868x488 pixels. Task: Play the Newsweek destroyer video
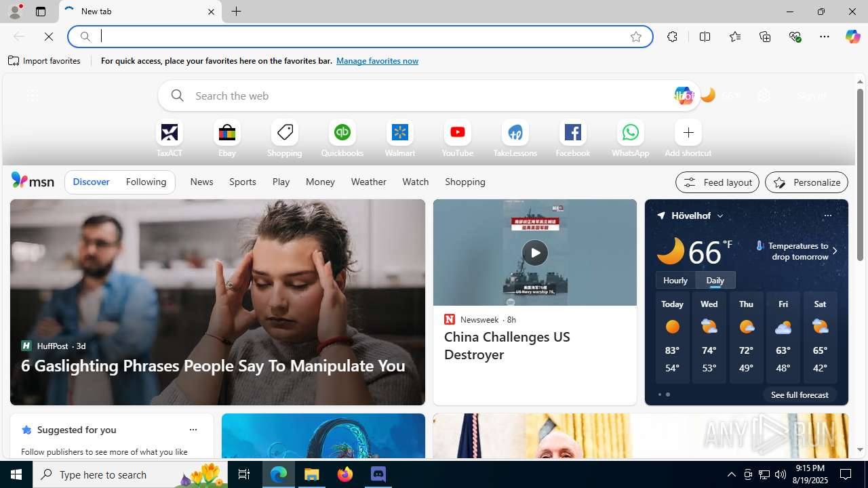534,252
